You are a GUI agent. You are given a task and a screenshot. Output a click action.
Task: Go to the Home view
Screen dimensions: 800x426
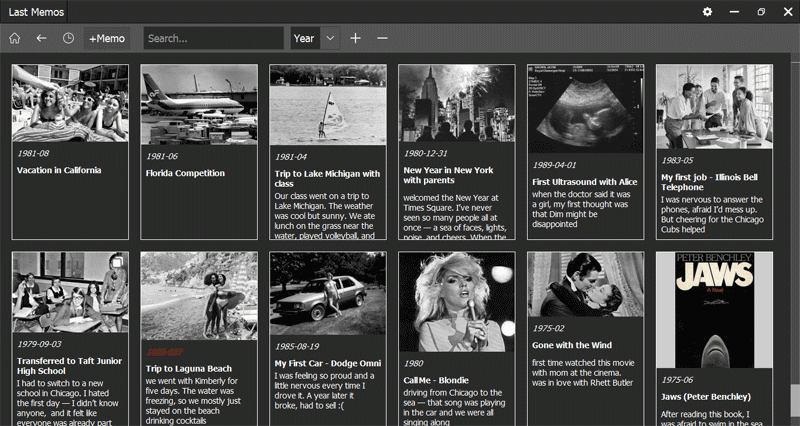(15, 38)
